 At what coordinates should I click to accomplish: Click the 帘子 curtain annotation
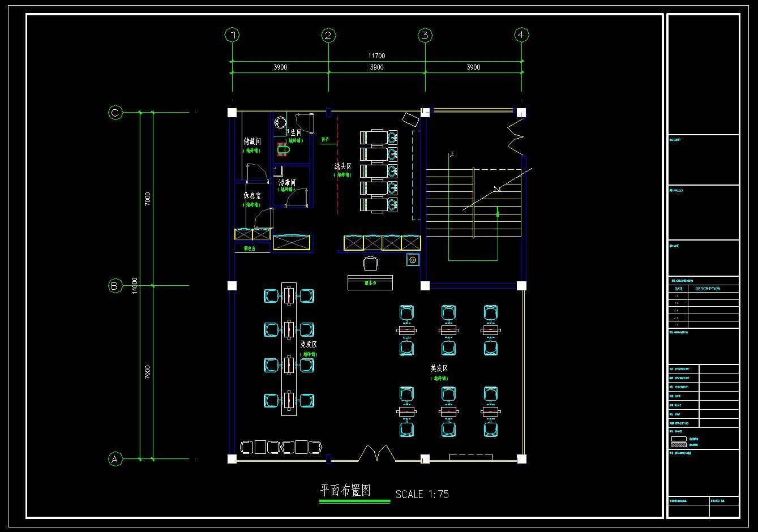(x=325, y=139)
